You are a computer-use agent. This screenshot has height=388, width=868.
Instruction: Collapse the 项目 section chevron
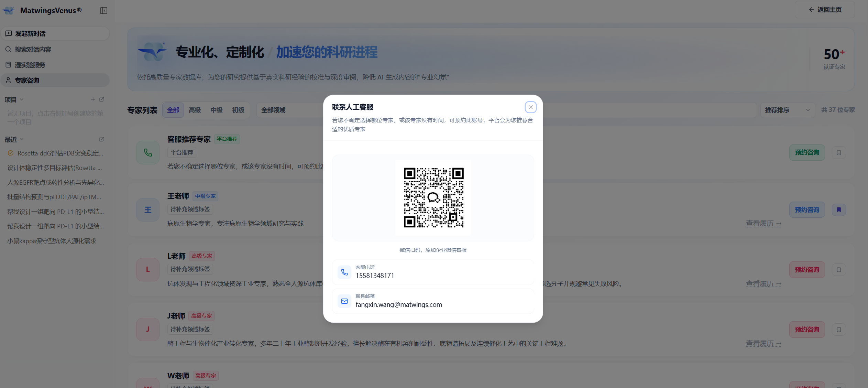(22, 99)
